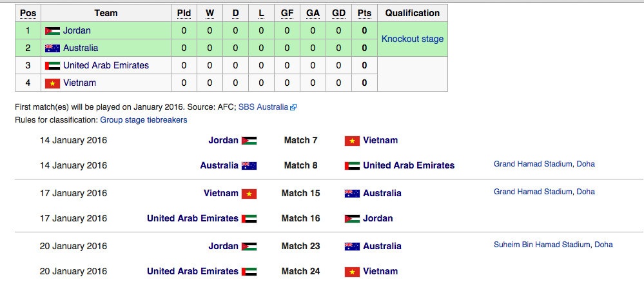The width and height of the screenshot is (644, 284).
Task: Click the Australia flag in standings table
Action: coord(52,48)
